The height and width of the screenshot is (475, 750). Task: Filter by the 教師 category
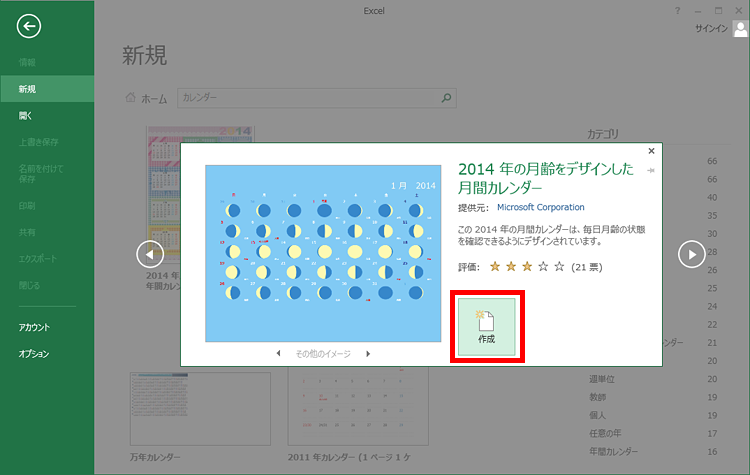click(x=597, y=397)
